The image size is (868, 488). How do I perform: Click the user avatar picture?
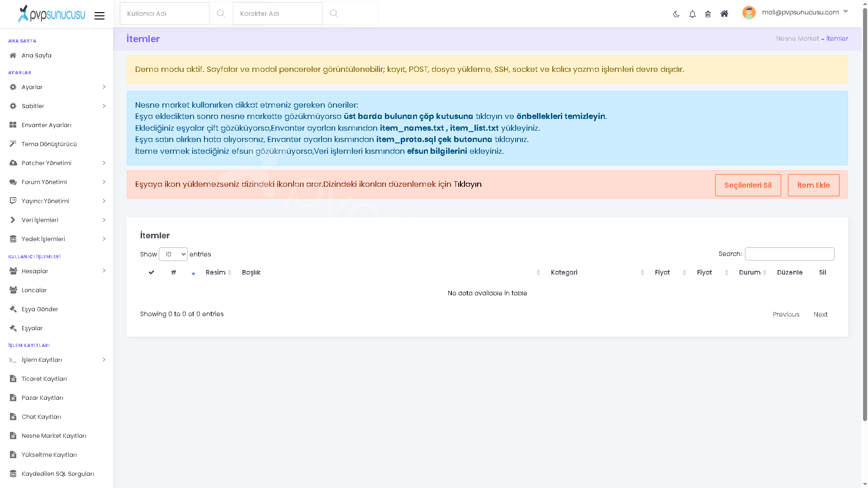tap(749, 13)
